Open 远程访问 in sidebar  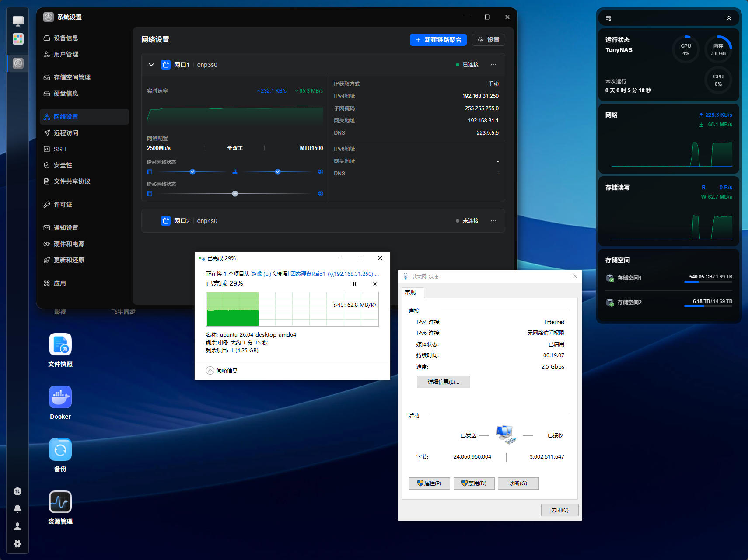[84, 133]
